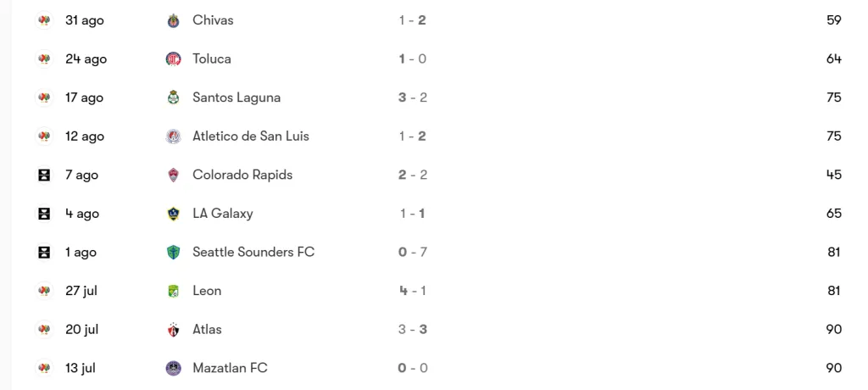Open the Seattle Sounders FC team link
Viewport: 868px width, 390px height.
[253, 253]
